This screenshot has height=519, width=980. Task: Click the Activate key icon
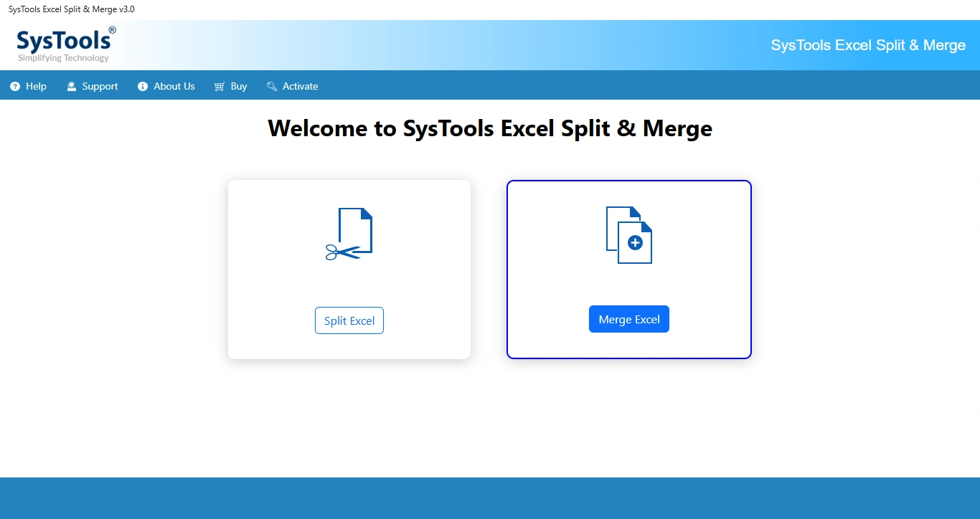[271, 86]
